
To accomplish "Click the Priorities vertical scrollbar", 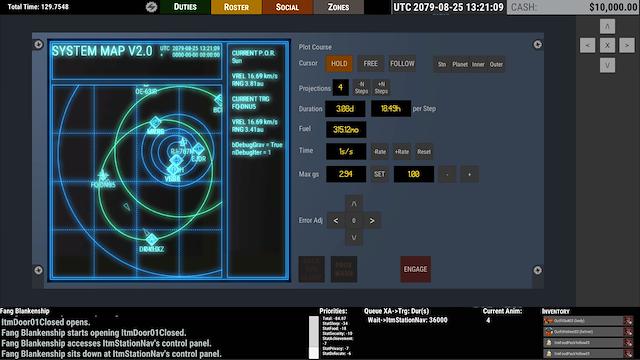I will [x=313, y=337].
